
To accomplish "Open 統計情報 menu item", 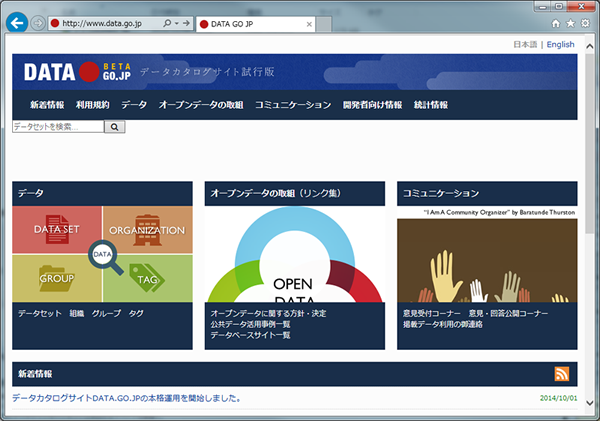I will 431,105.
